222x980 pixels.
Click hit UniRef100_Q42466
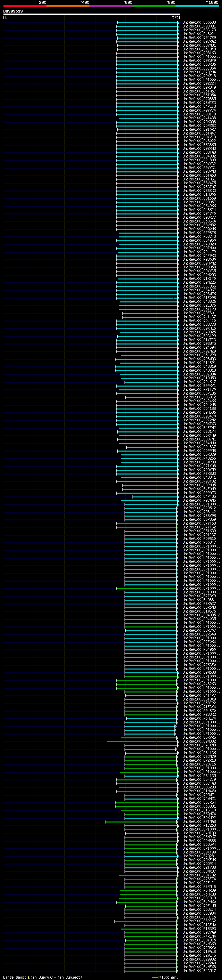[199, 402]
